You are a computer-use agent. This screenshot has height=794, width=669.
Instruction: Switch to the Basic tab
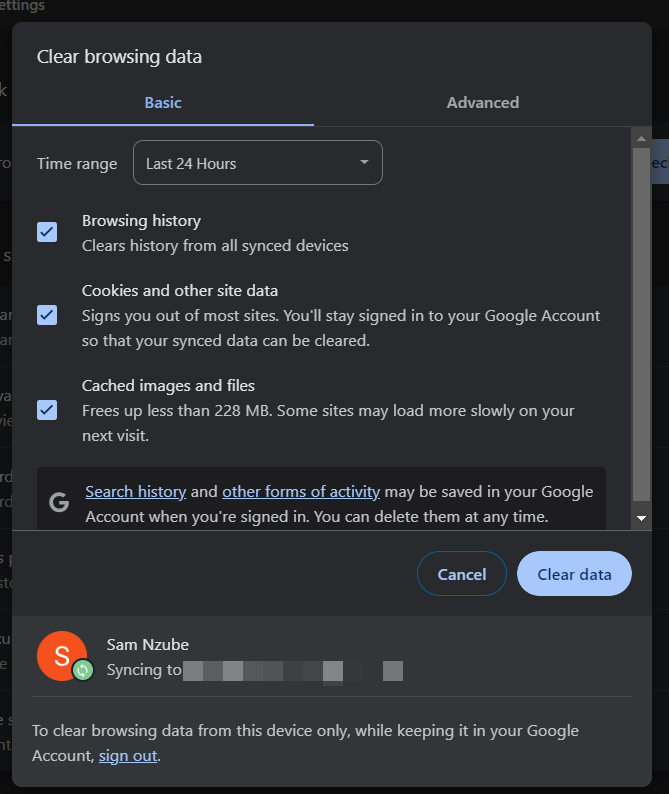163,102
